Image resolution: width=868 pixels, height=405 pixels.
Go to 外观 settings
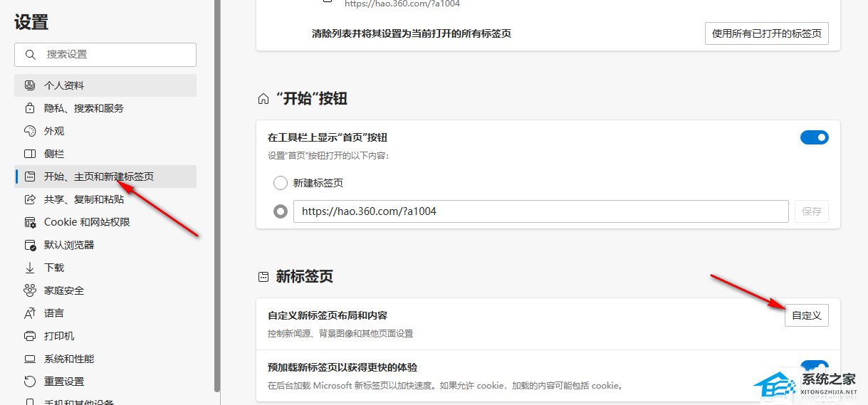105,131
